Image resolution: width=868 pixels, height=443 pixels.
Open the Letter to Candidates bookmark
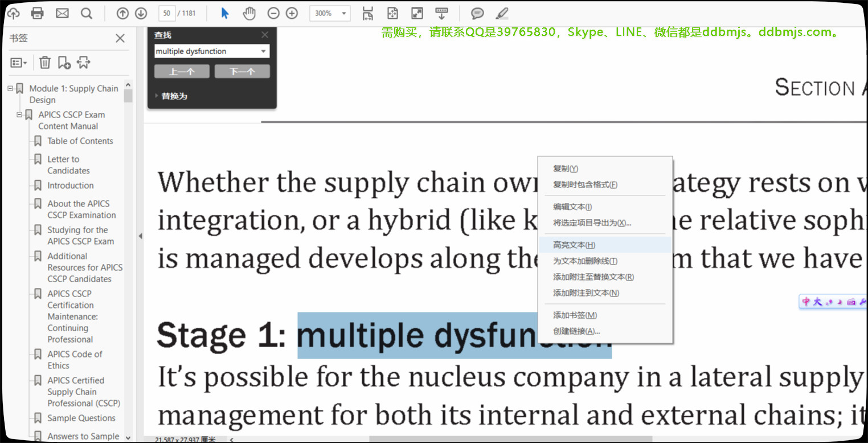68,165
